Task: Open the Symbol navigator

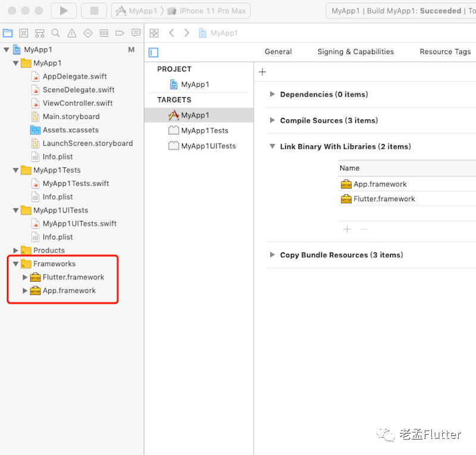Action: click(x=40, y=33)
